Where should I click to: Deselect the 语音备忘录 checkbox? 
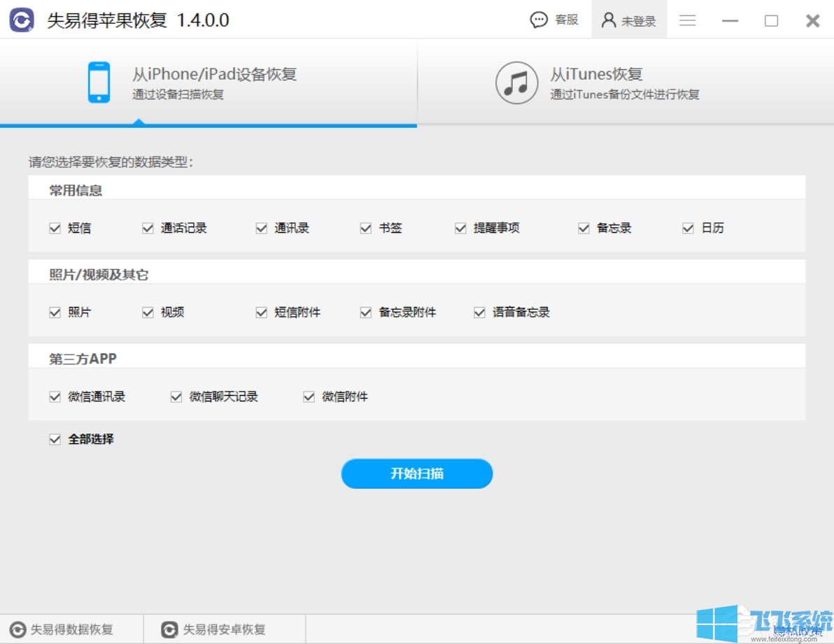(479, 313)
